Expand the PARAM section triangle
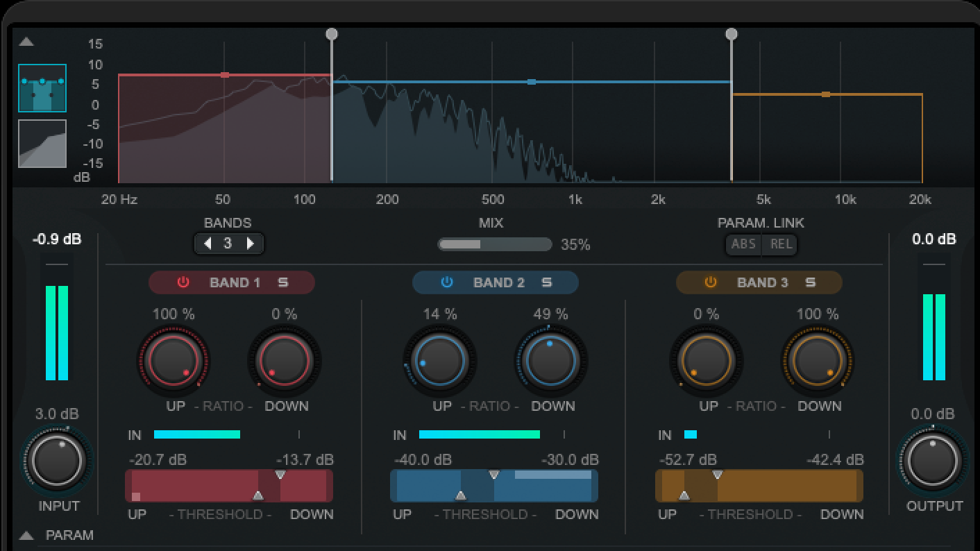The height and width of the screenshot is (551, 980). (26, 535)
